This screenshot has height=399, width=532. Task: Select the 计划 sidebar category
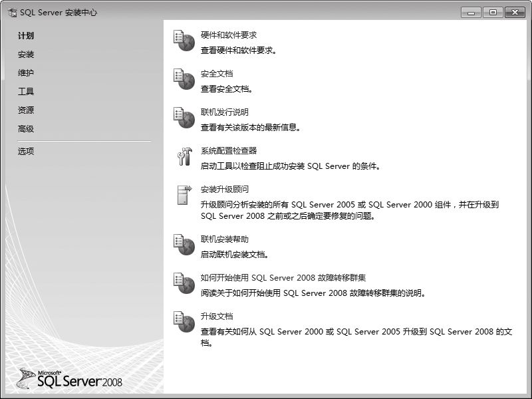[x=26, y=36]
